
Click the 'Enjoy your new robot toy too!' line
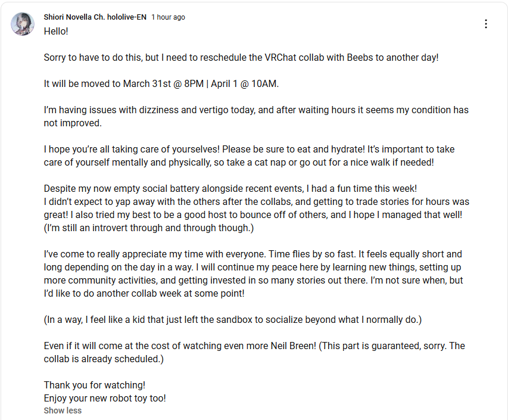[105, 399]
